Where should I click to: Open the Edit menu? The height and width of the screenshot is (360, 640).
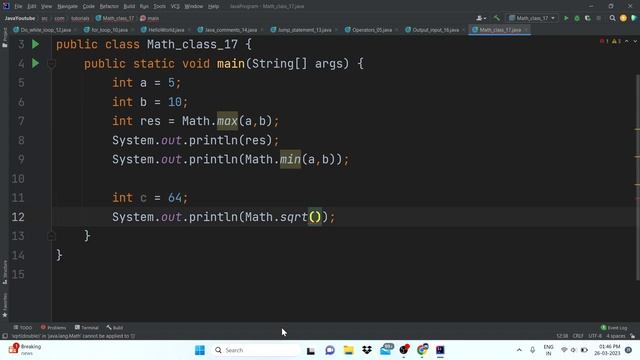[x=31, y=7]
